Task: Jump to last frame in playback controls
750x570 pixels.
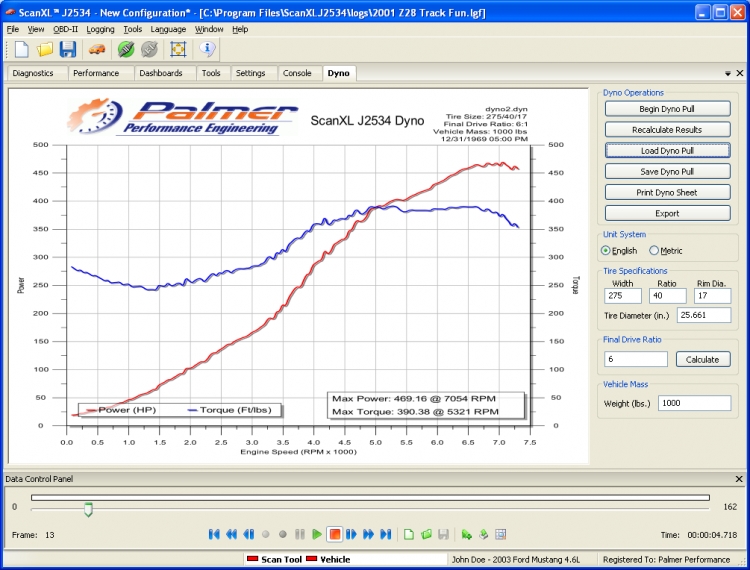Action: click(x=386, y=535)
